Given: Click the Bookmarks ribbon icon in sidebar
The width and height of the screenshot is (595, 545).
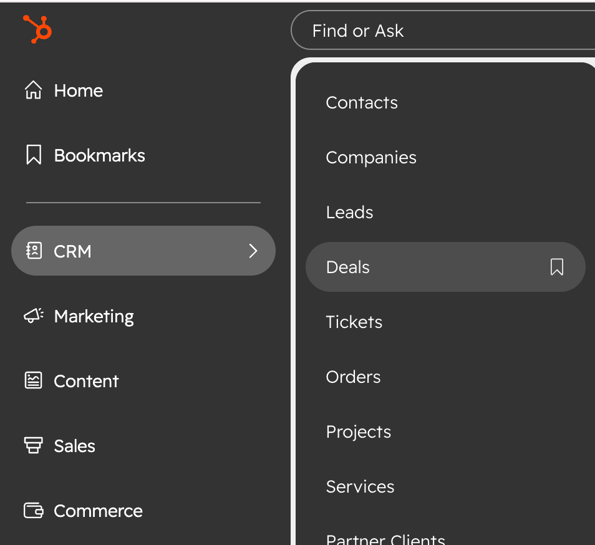Looking at the screenshot, I should [33, 154].
